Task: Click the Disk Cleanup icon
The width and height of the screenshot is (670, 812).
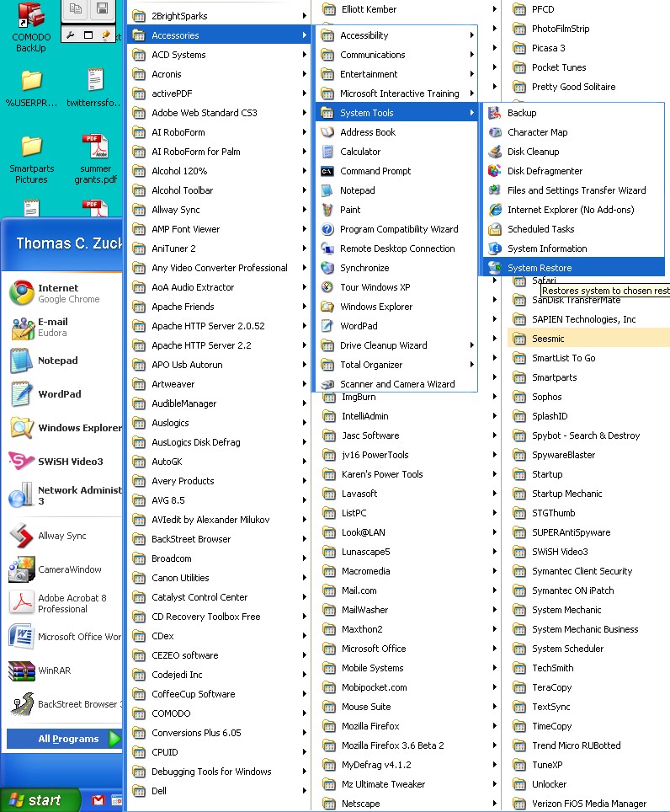Action: pos(495,152)
